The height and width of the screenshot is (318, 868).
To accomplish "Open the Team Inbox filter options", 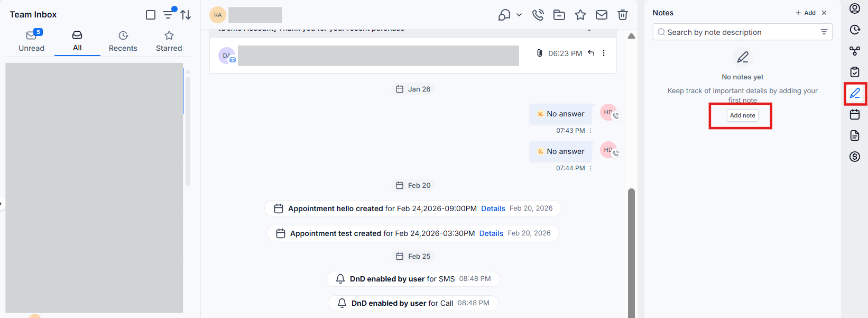I will coord(168,14).
